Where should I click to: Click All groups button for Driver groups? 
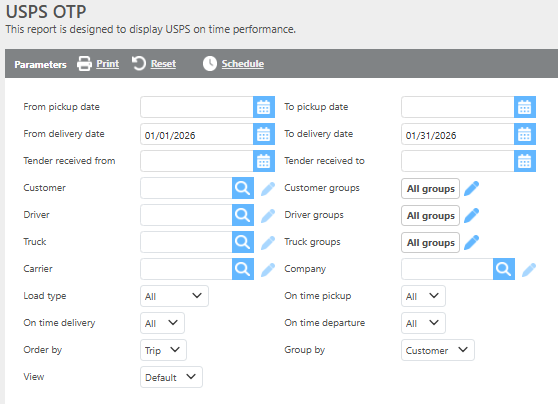coord(431,216)
